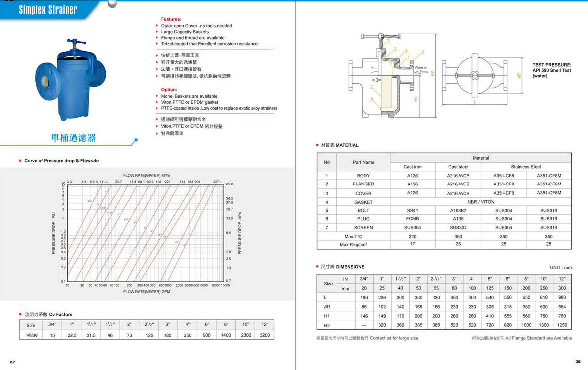The height and width of the screenshot is (370, 588).
Task: Select the "Value" row label in Cv table
Action: [x=32, y=335]
